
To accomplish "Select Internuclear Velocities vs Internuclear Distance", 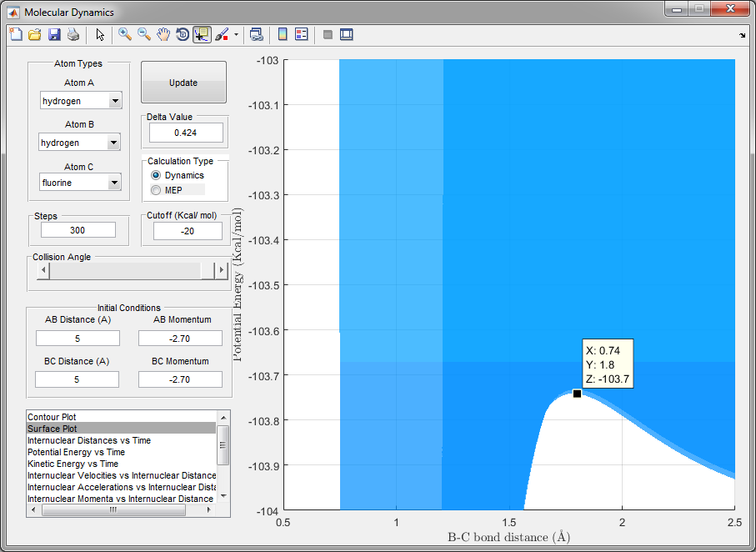I will coord(122,475).
